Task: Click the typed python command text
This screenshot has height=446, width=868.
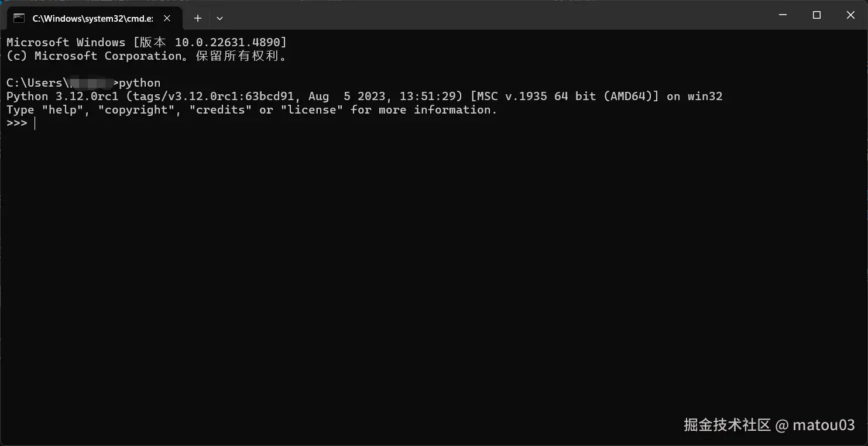Action: [140, 83]
